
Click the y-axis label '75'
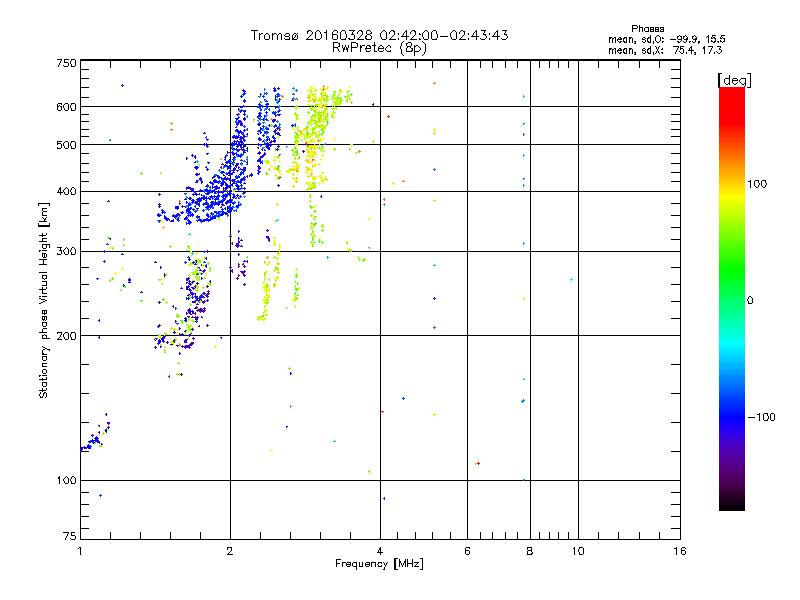tap(70, 536)
